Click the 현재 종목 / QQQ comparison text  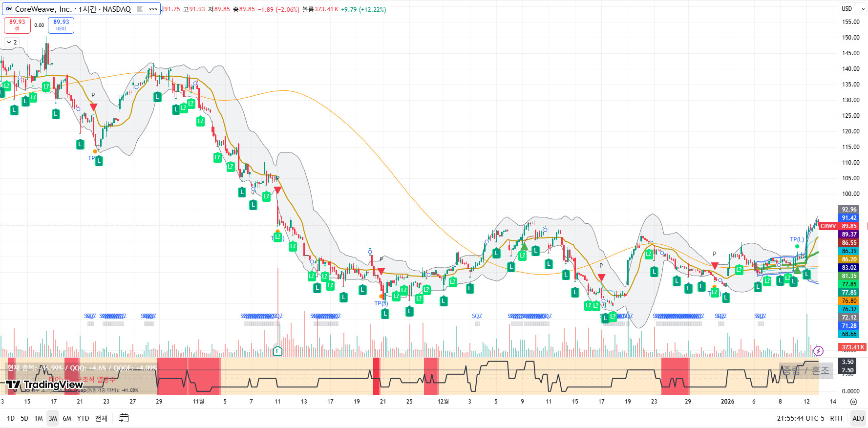(x=82, y=368)
